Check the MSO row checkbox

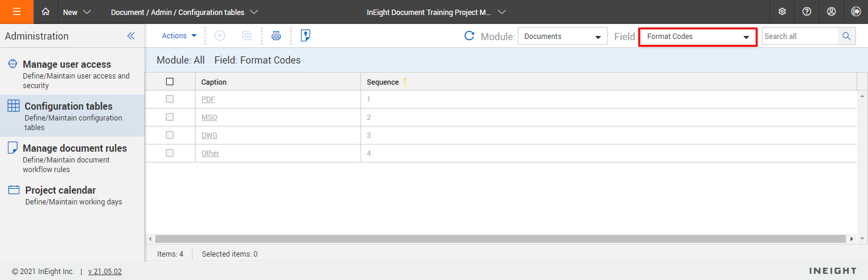click(170, 117)
